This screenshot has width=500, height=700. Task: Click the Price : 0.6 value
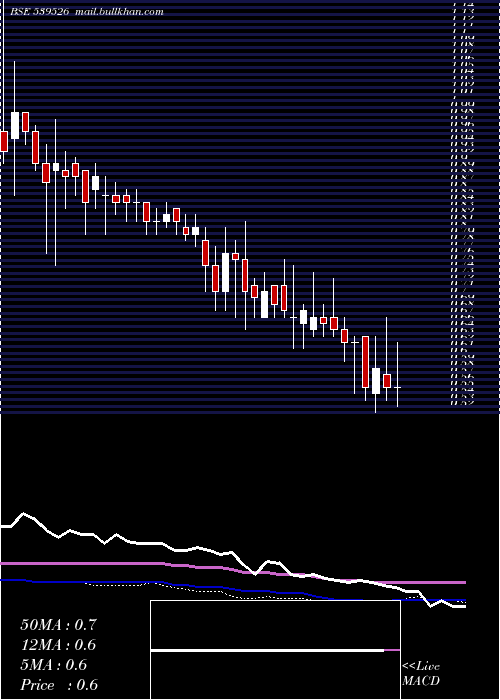coord(59,685)
